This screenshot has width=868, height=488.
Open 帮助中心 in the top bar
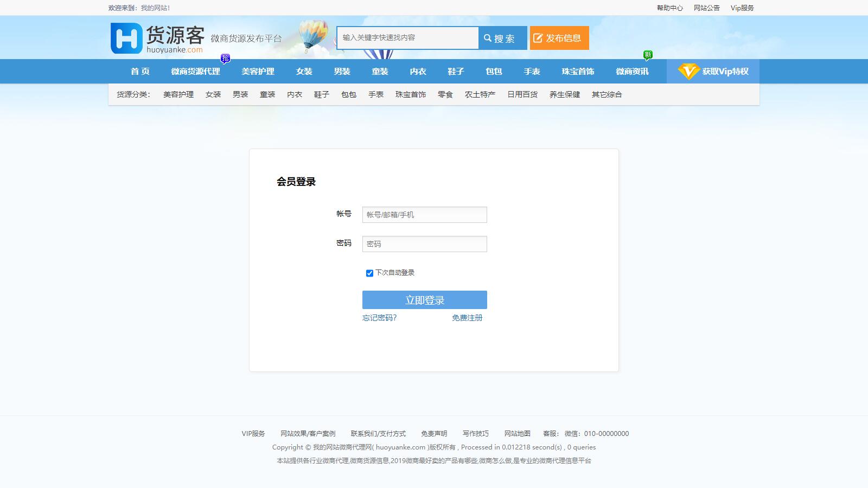[x=669, y=8]
